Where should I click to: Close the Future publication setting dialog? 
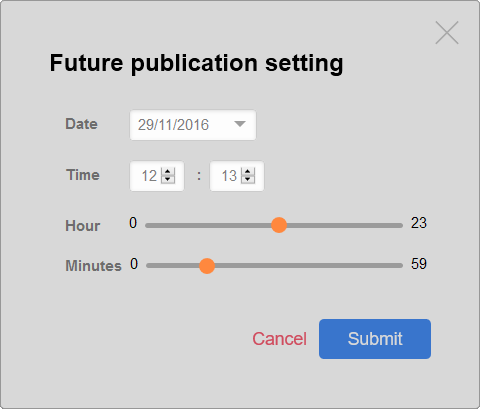click(447, 33)
